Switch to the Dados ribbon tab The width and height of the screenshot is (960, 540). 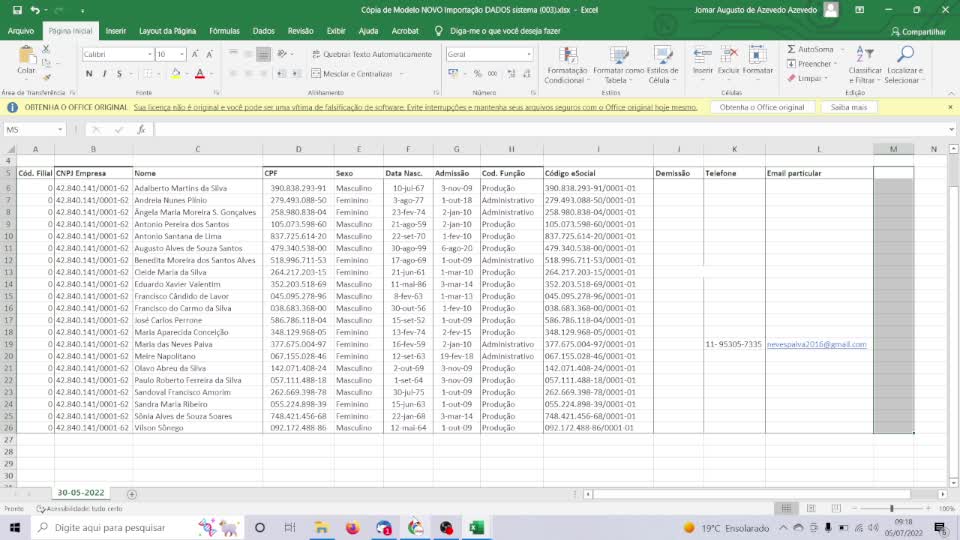click(x=263, y=31)
